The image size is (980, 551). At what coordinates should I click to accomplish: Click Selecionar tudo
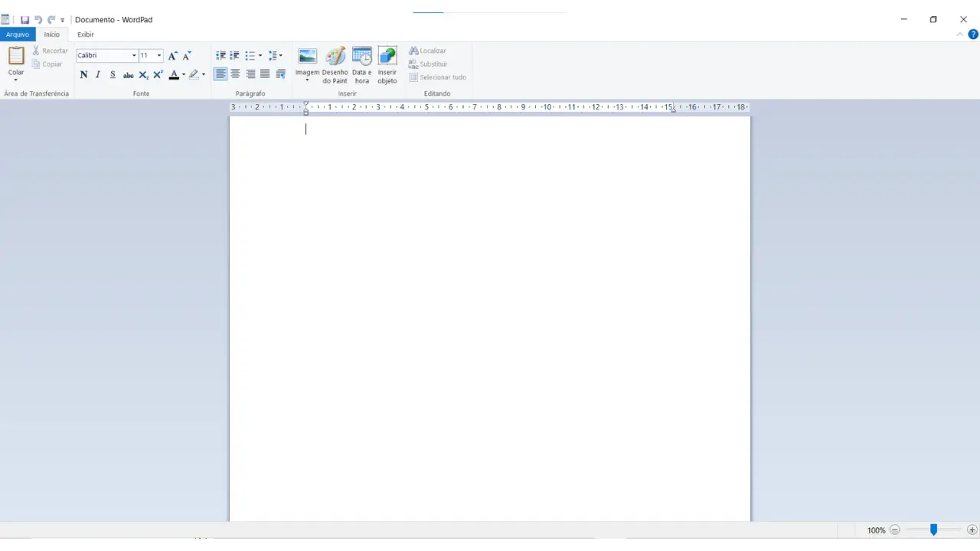pyautogui.click(x=437, y=77)
